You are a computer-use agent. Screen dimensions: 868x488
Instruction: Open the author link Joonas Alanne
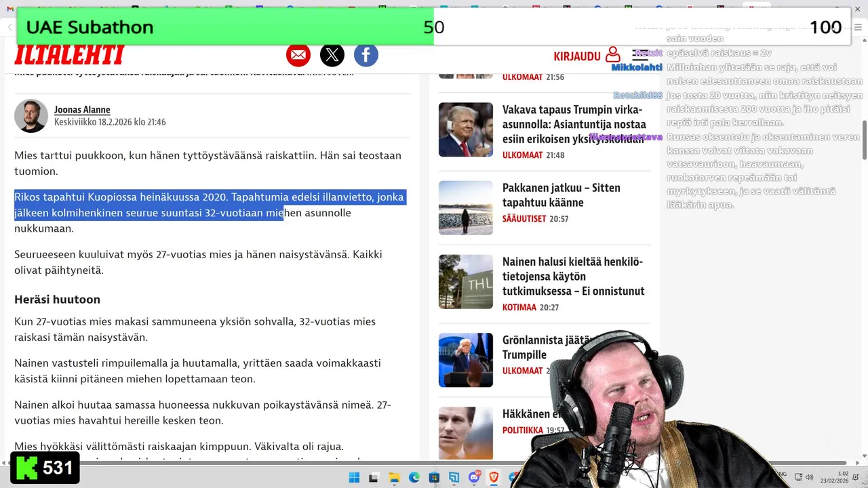pyautogui.click(x=82, y=110)
